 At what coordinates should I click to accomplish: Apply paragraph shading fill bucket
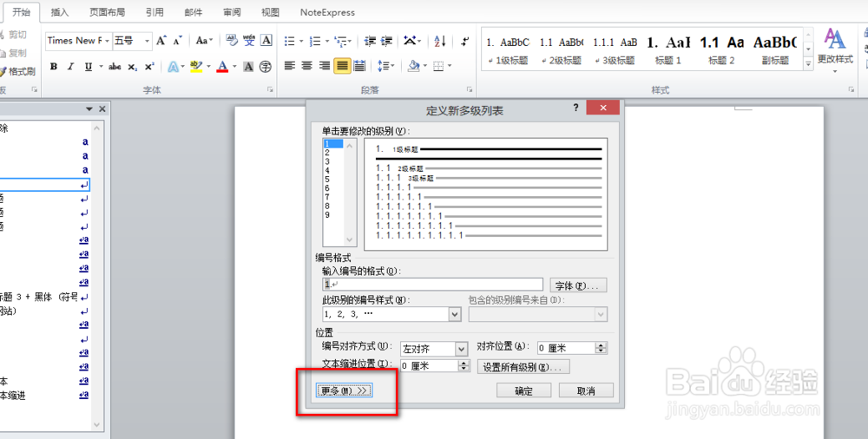(413, 66)
